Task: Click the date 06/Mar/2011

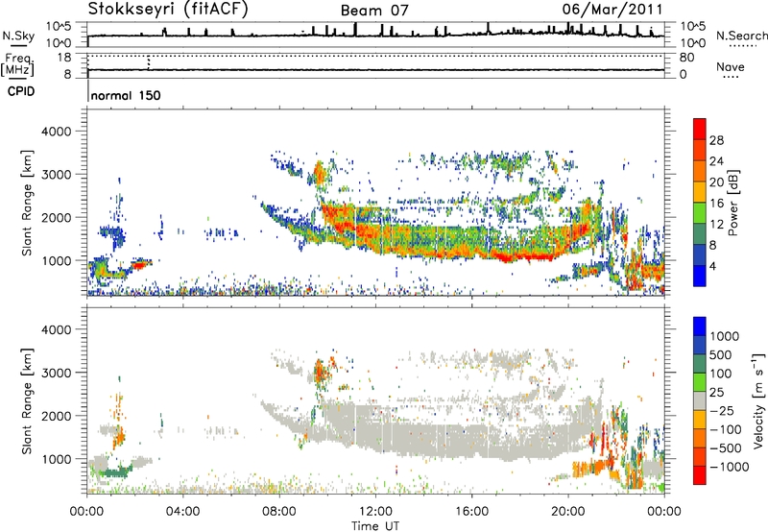Action: pyautogui.click(x=612, y=10)
